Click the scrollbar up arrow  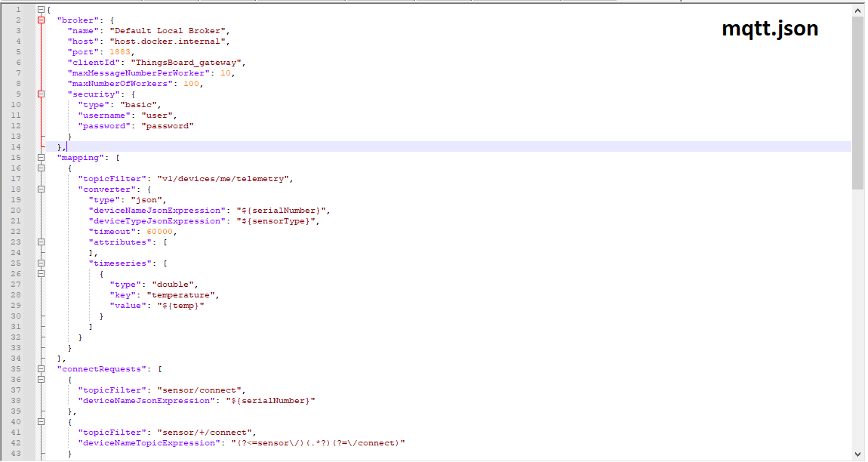click(859, 9)
